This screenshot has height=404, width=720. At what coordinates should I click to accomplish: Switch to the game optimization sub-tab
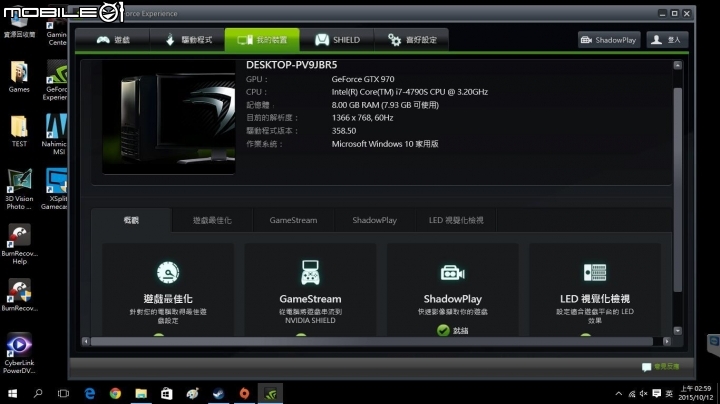pos(212,220)
